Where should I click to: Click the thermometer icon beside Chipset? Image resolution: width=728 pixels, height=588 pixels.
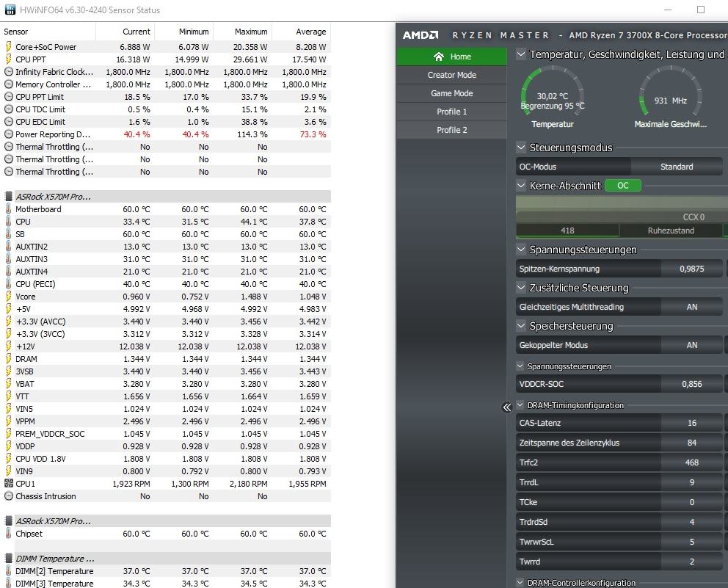pyautogui.click(x=8, y=534)
